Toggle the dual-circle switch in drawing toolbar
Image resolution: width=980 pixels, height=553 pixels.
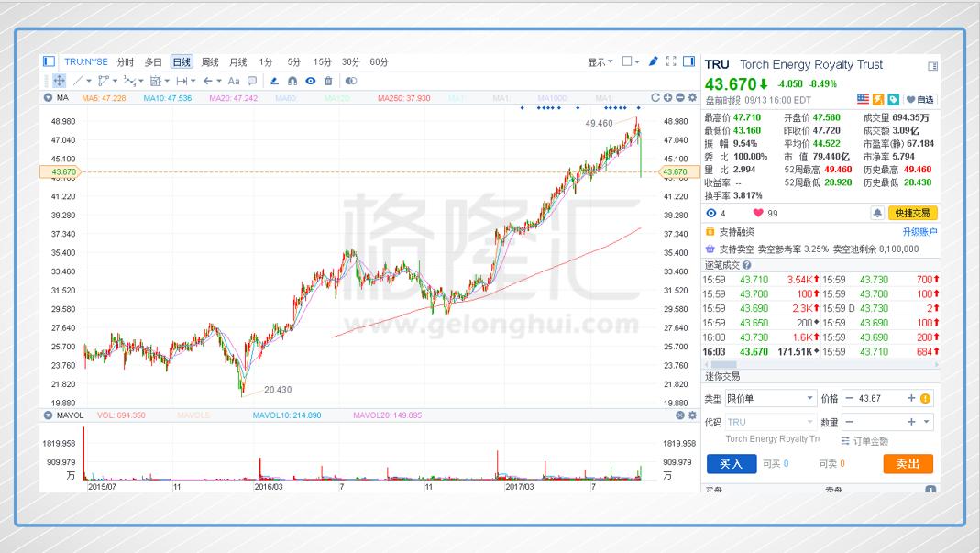[351, 81]
